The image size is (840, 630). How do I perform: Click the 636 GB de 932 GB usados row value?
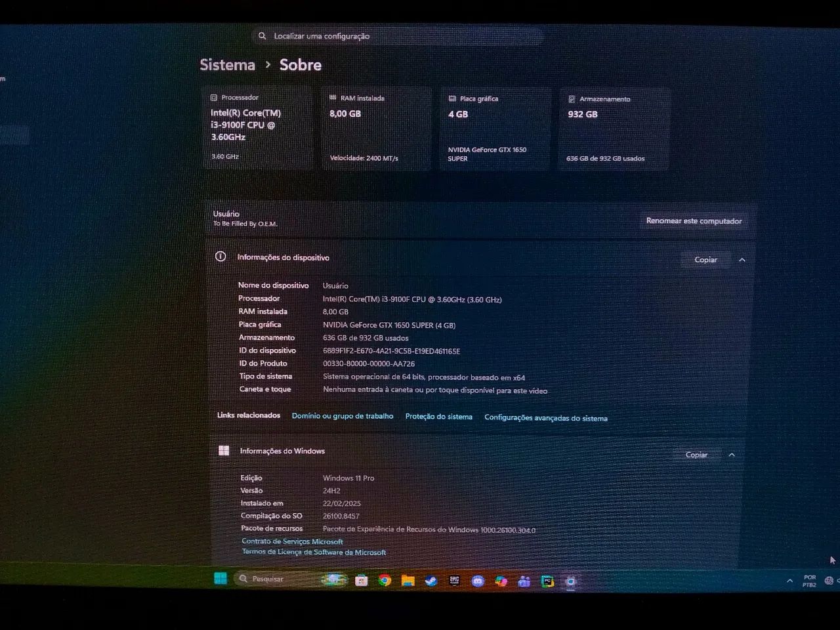366,338
